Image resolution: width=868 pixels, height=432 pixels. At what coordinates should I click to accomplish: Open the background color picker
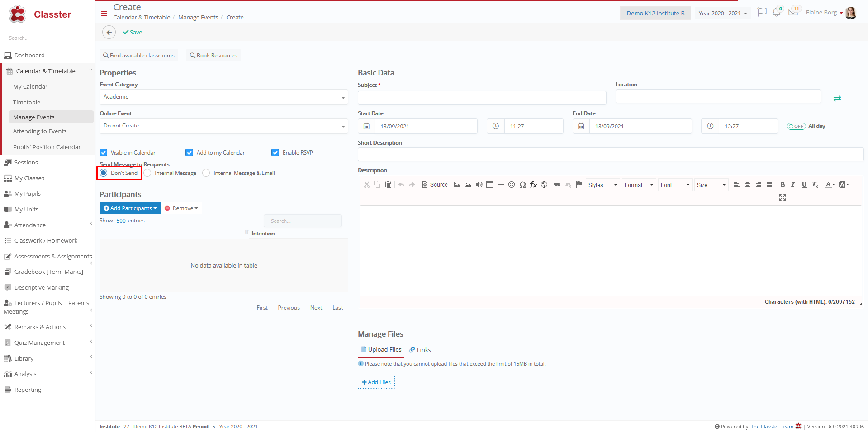click(x=844, y=184)
